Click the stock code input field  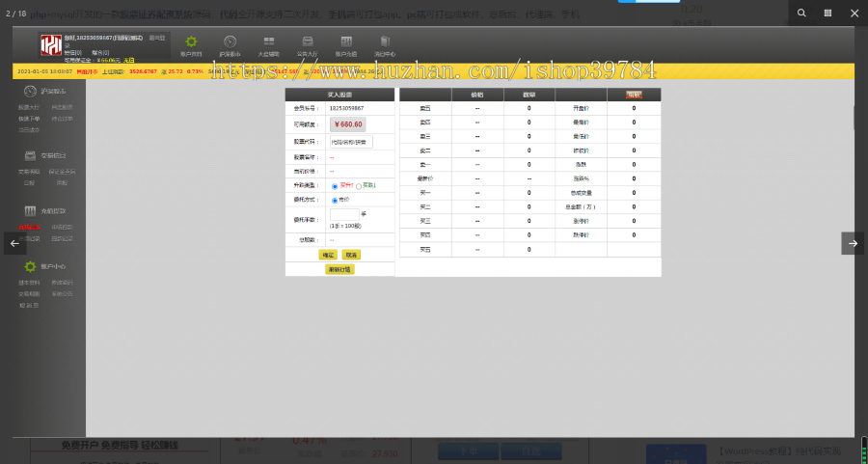pos(350,141)
